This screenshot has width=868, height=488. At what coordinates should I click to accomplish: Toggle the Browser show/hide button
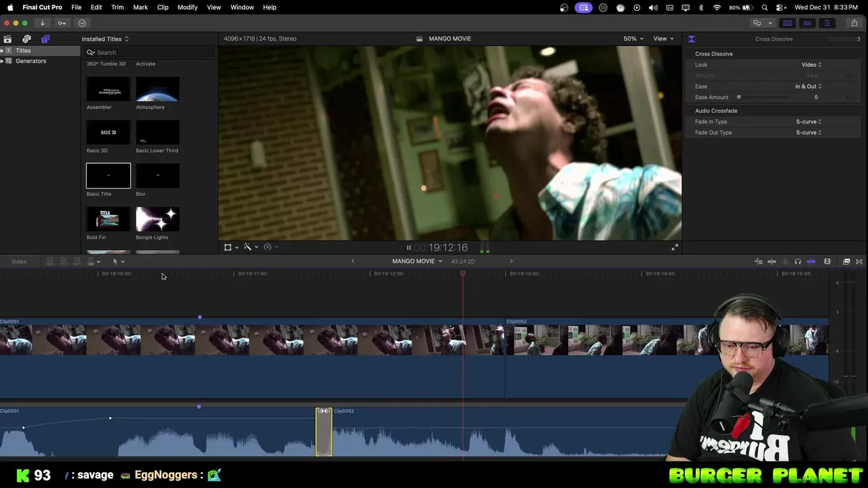click(x=787, y=23)
